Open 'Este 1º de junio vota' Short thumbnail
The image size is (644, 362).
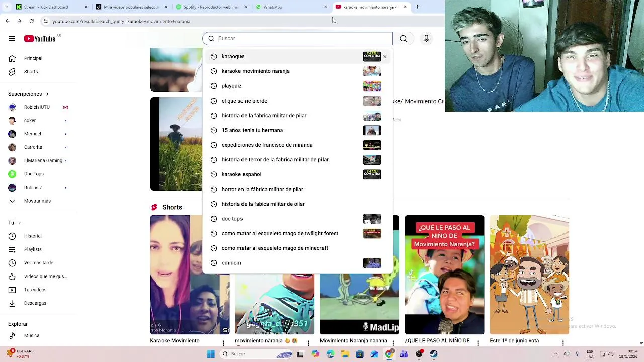(529, 275)
